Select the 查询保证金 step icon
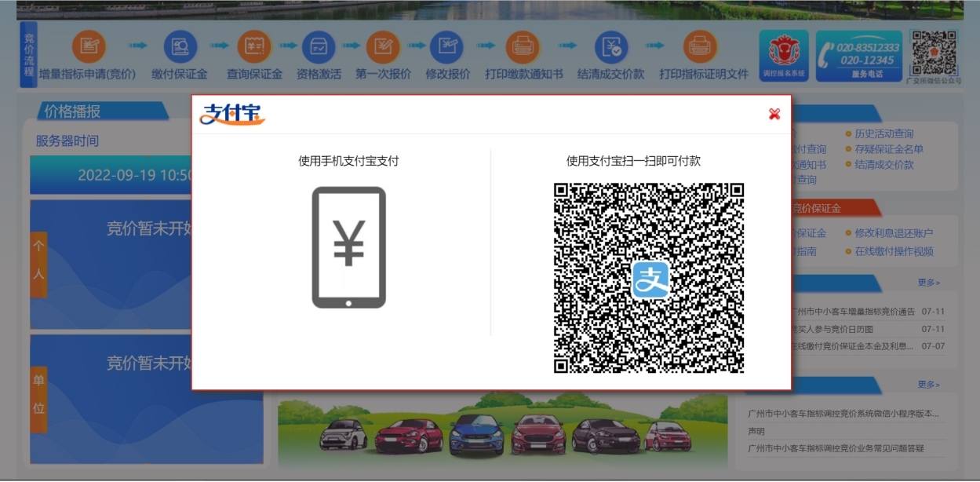The height and width of the screenshot is (482, 980). [254, 46]
